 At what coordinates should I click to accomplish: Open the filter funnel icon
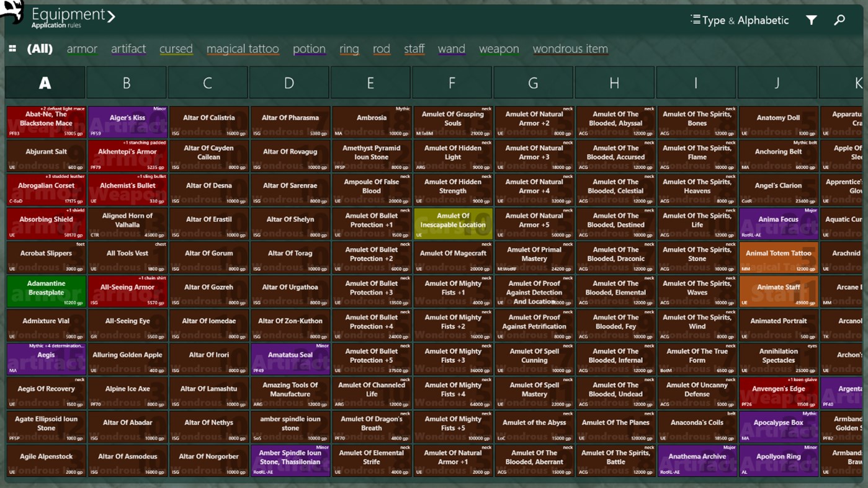(x=811, y=20)
